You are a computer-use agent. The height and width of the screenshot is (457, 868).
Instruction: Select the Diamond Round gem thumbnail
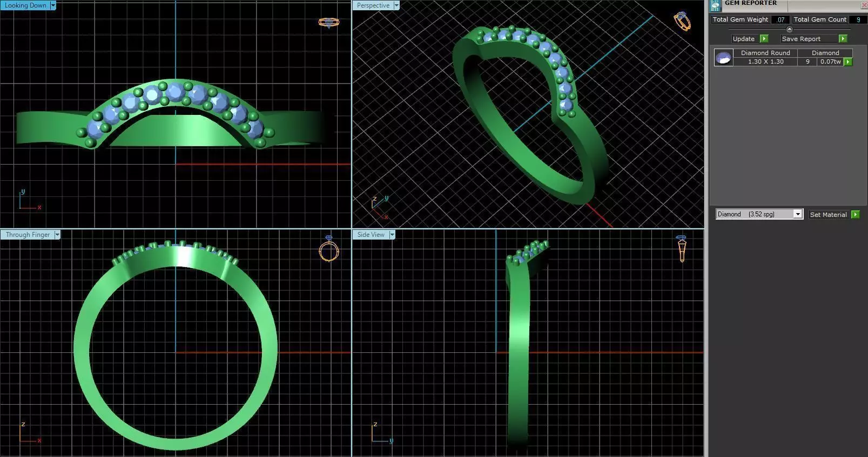pyautogui.click(x=723, y=57)
